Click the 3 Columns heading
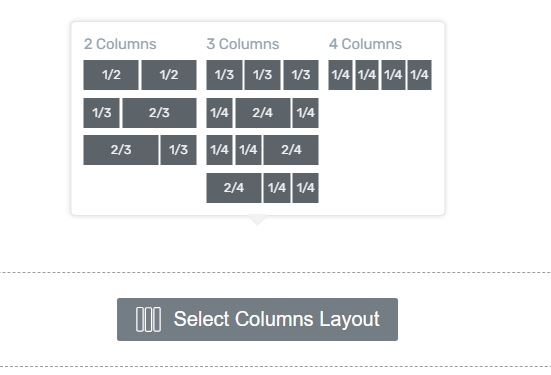 click(x=243, y=44)
